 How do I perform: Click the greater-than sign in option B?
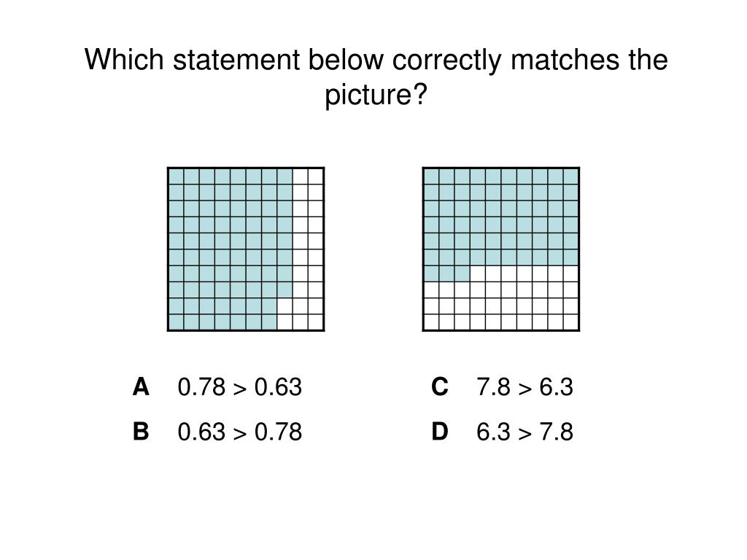pyautogui.click(x=240, y=434)
